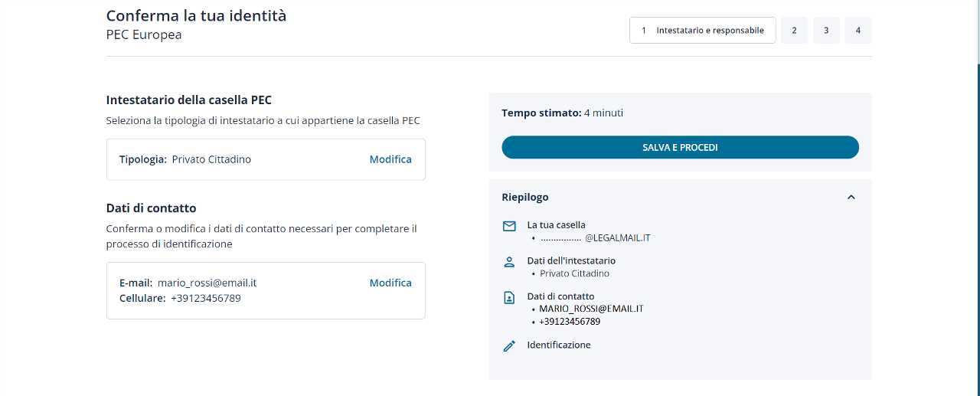The image size is (980, 396).
Task: Open step 4 in the progress stepper
Action: point(857,31)
